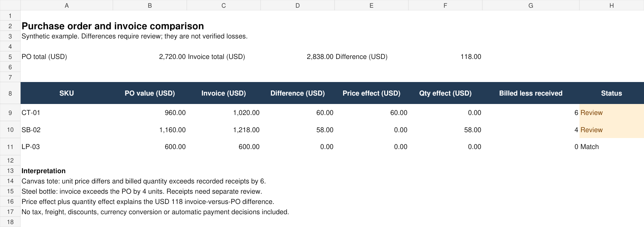Select LP-03 difference value 0.00
Viewport: 644px width, 227px height.
pyautogui.click(x=298, y=147)
